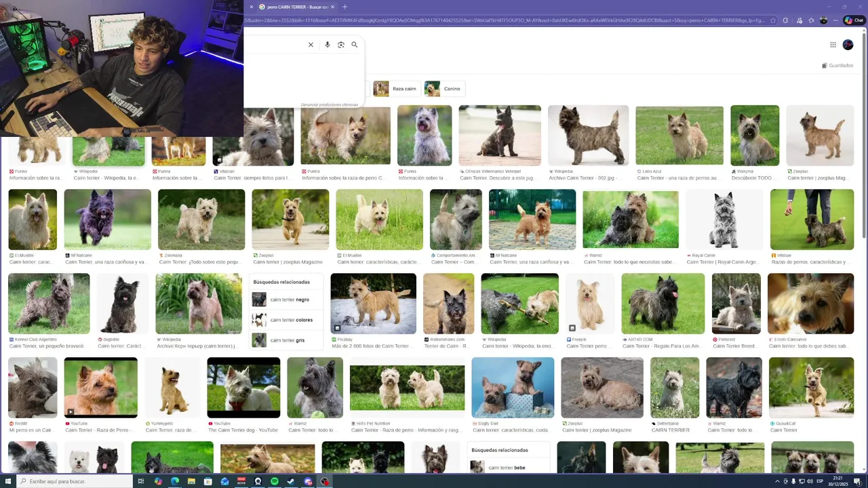Click 'Denunciar predicciones ofensivas' under the search box
The width and height of the screenshot is (868, 488).
click(330, 105)
